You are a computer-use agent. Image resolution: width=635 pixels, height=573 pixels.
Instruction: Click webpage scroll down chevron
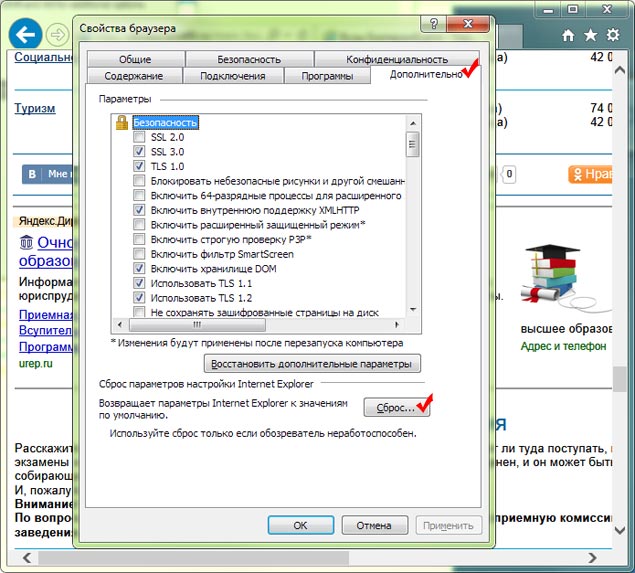tap(620, 530)
